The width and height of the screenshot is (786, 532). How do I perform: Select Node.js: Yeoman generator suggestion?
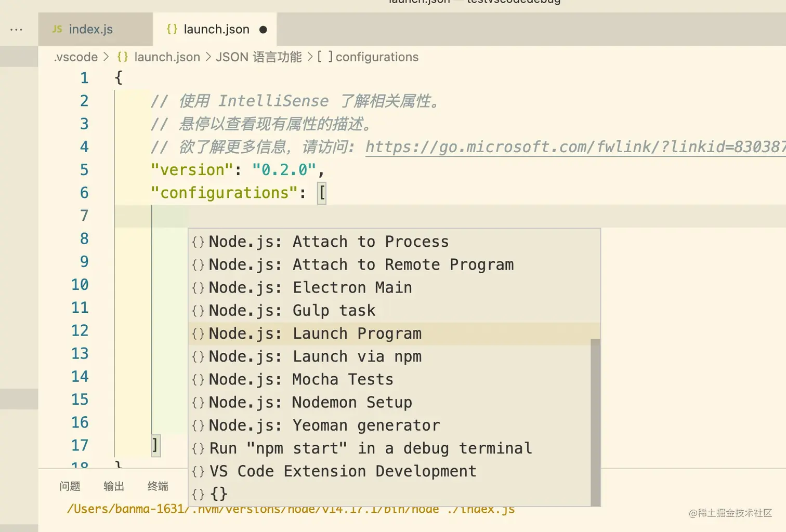[390, 425]
